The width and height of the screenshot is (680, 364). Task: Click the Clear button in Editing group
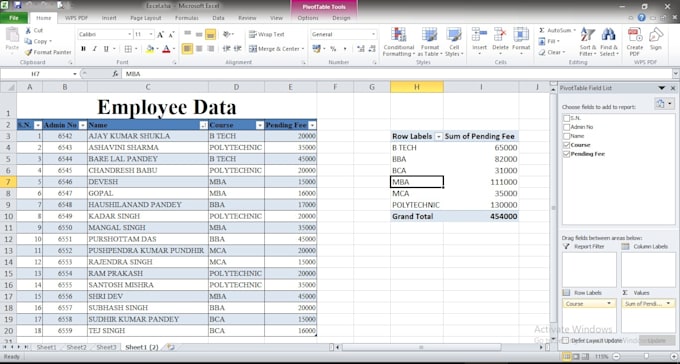[552, 52]
